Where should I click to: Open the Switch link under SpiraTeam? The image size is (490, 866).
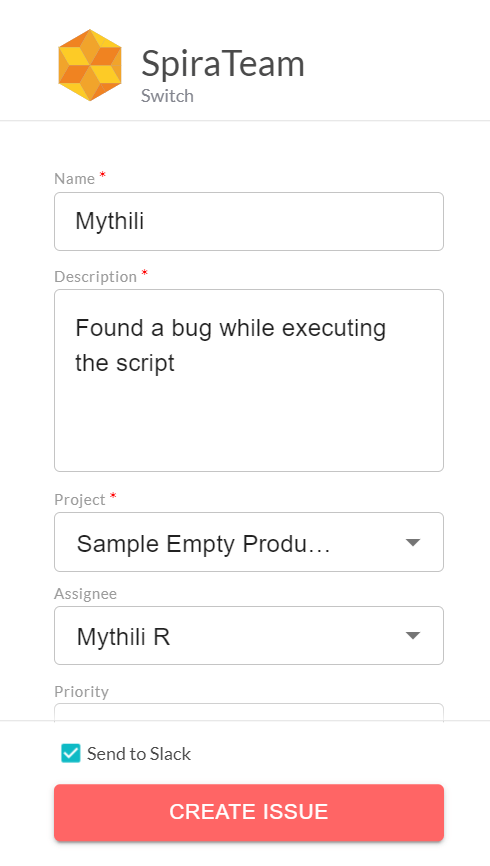point(167,96)
